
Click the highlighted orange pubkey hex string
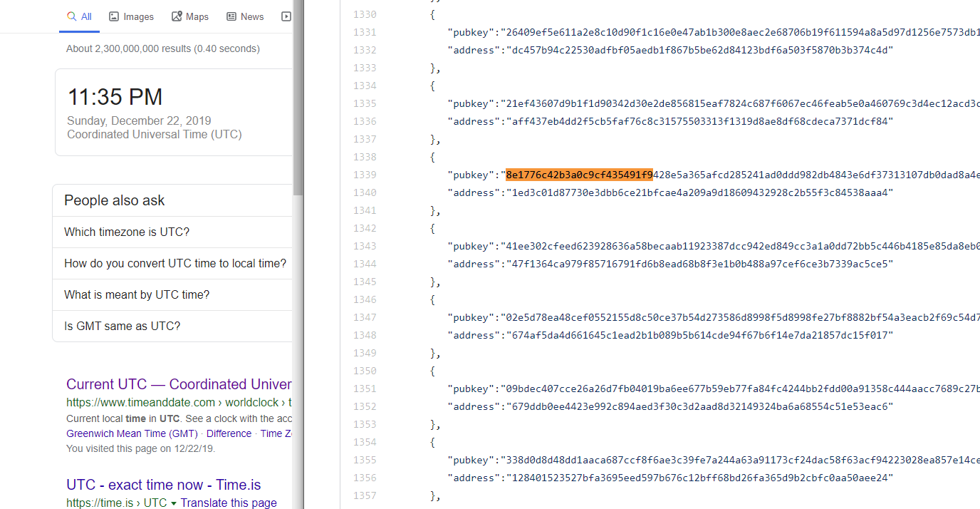579,174
